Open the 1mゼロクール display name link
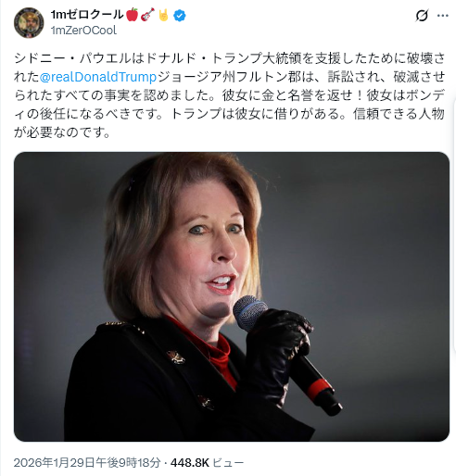Viewport: 456px width, 476px height. point(87,15)
